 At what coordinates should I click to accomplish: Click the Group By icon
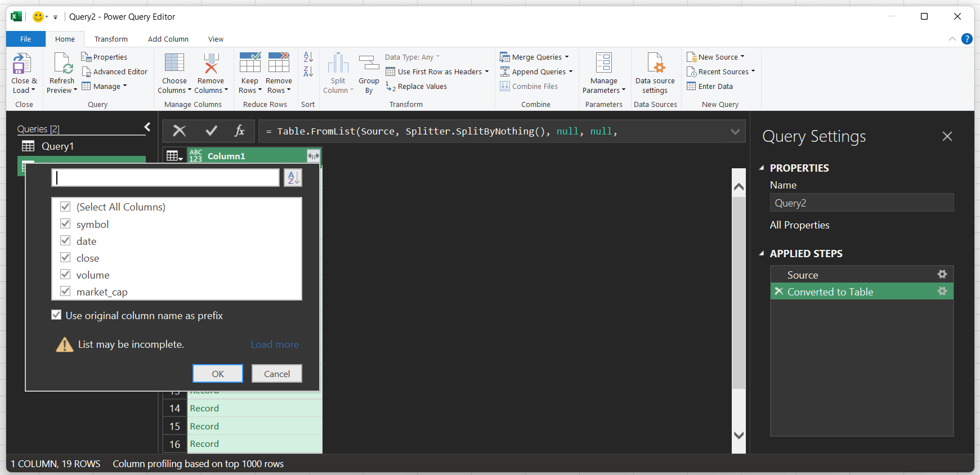369,63
